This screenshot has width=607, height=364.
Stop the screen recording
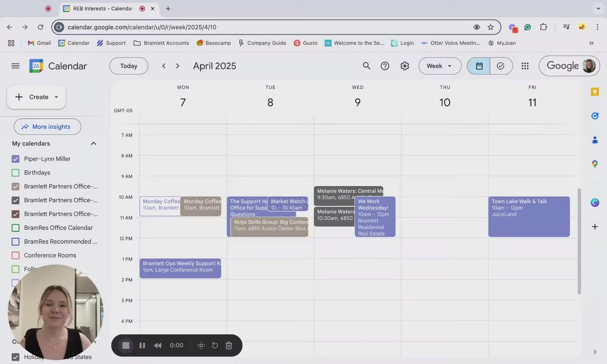click(x=126, y=346)
